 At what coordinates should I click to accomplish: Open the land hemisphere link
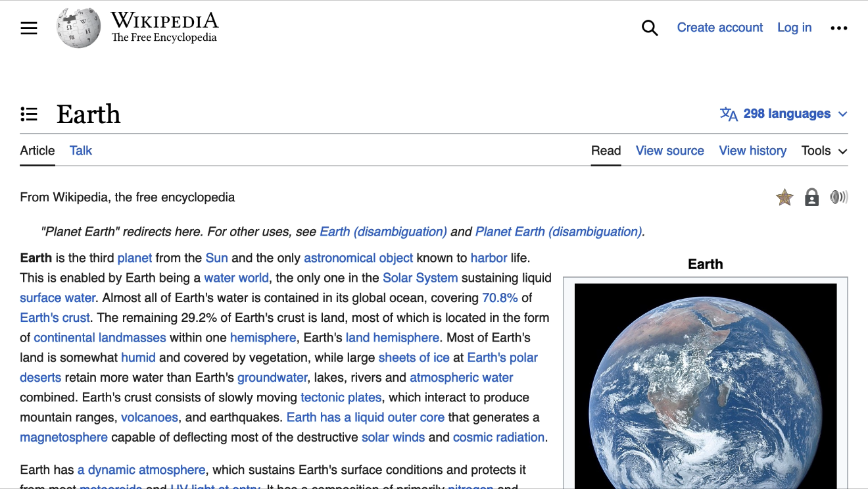pyautogui.click(x=393, y=338)
